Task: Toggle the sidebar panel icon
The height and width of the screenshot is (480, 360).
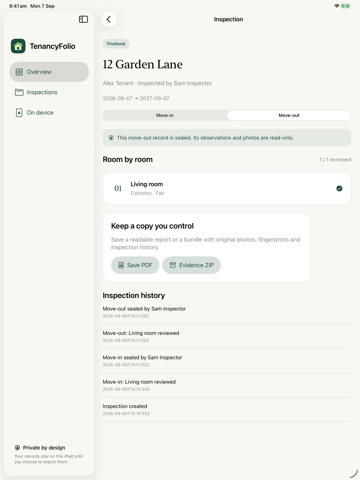Action: (x=83, y=19)
